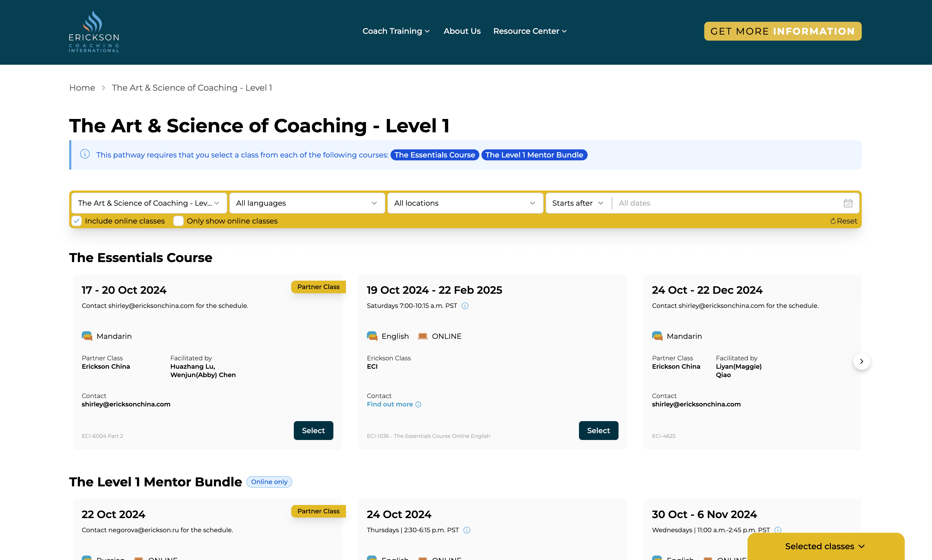Open the course pathway dropdown
Viewport: 932px width, 560px height.
coord(149,203)
